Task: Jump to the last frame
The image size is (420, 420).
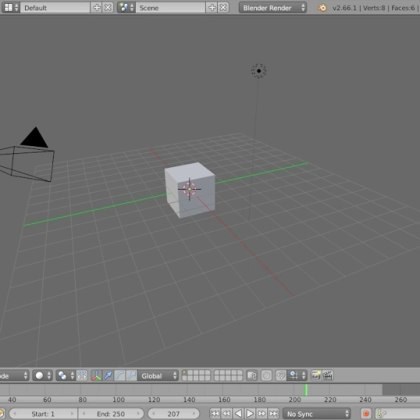Action: [x=274, y=414]
